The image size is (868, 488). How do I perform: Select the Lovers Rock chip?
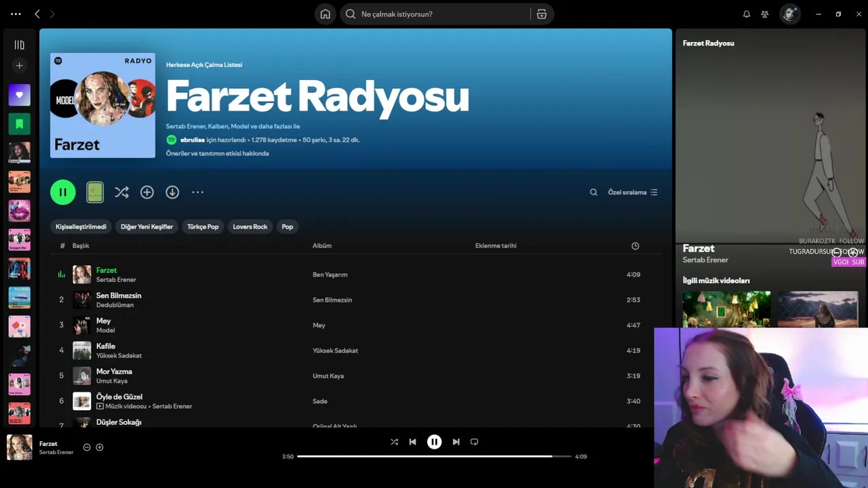point(250,226)
